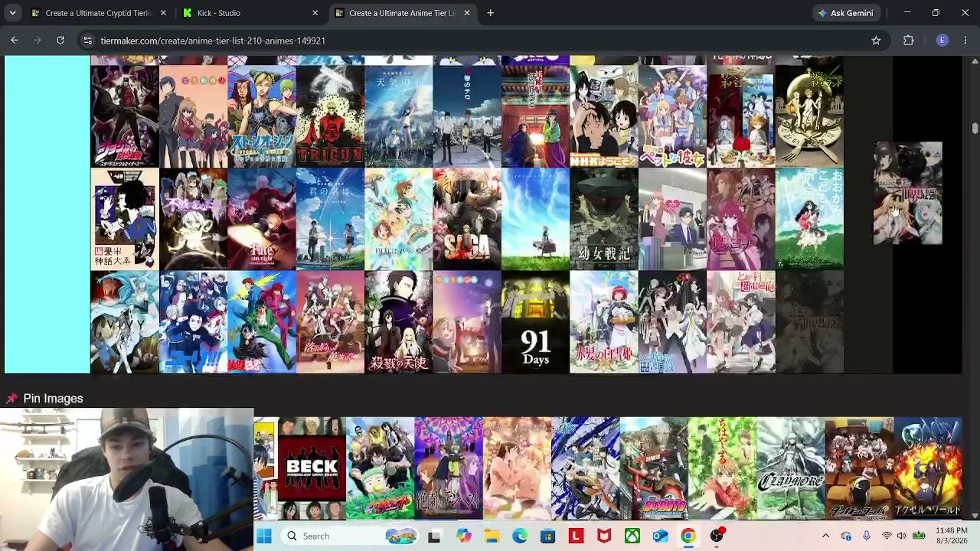The height and width of the screenshot is (551, 980).
Task: Click the battery status tray icon
Action: (x=919, y=536)
